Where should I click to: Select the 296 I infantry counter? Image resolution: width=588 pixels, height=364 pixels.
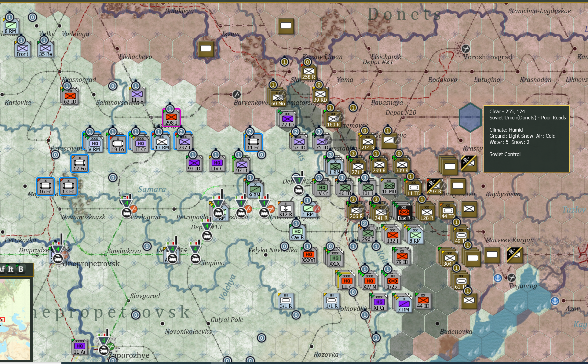[368, 234]
